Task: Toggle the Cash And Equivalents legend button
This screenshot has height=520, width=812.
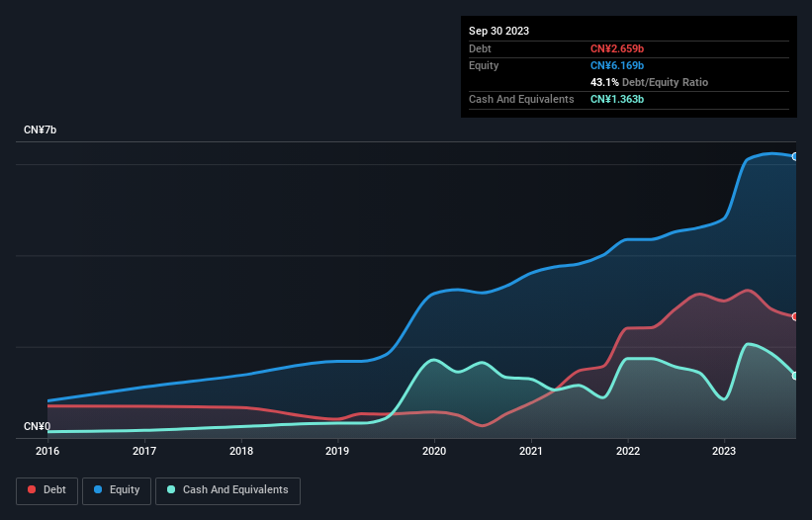Action: pyautogui.click(x=227, y=490)
